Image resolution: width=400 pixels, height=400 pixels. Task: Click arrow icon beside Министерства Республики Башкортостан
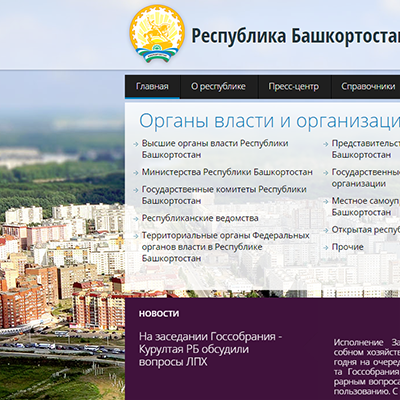tap(136, 173)
